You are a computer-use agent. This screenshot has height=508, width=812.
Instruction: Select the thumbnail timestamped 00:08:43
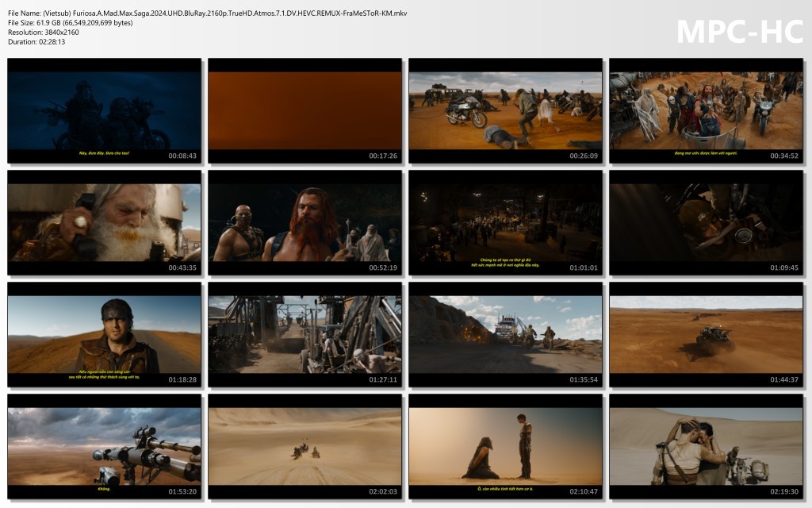[x=104, y=110]
